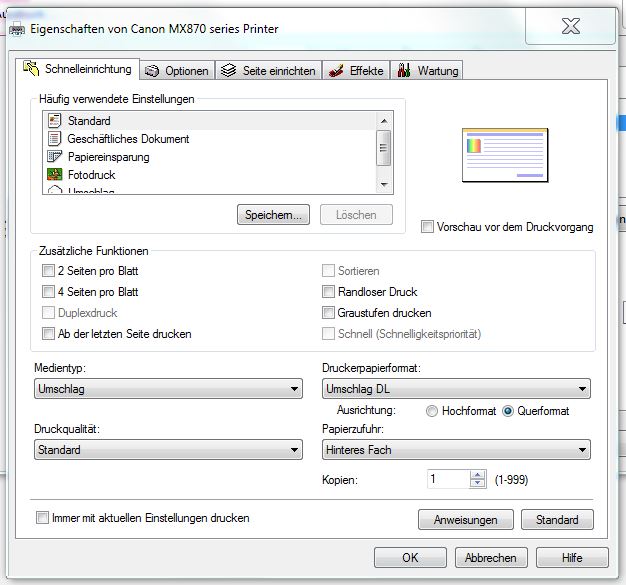The width and height of the screenshot is (626, 585).
Task: Enable Graustufen drucken
Action: 328,312
